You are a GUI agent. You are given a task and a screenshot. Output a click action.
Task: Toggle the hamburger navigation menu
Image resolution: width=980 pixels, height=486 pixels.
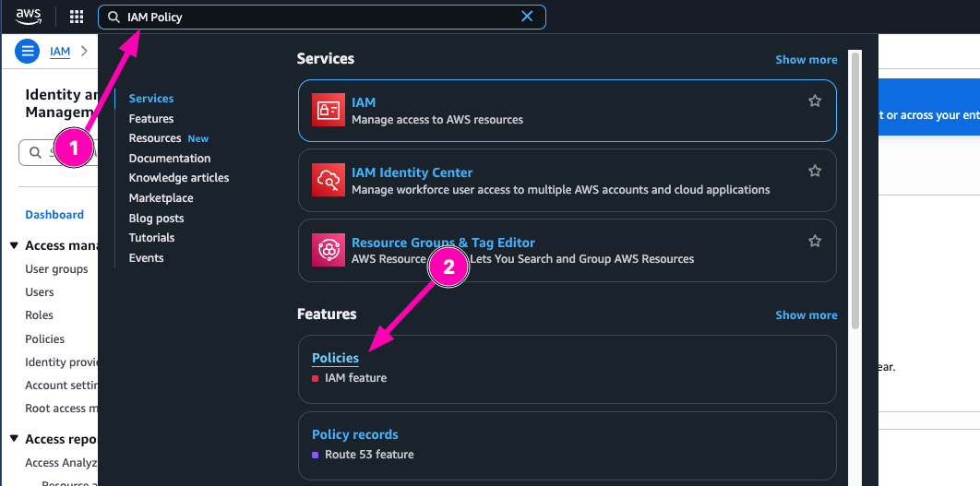coord(28,51)
